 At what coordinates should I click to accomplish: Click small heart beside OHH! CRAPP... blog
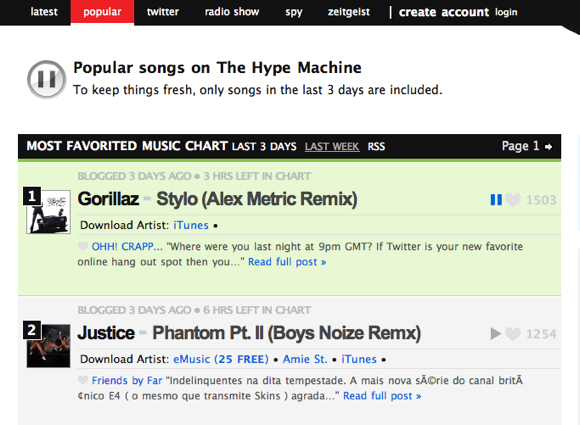(83, 246)
